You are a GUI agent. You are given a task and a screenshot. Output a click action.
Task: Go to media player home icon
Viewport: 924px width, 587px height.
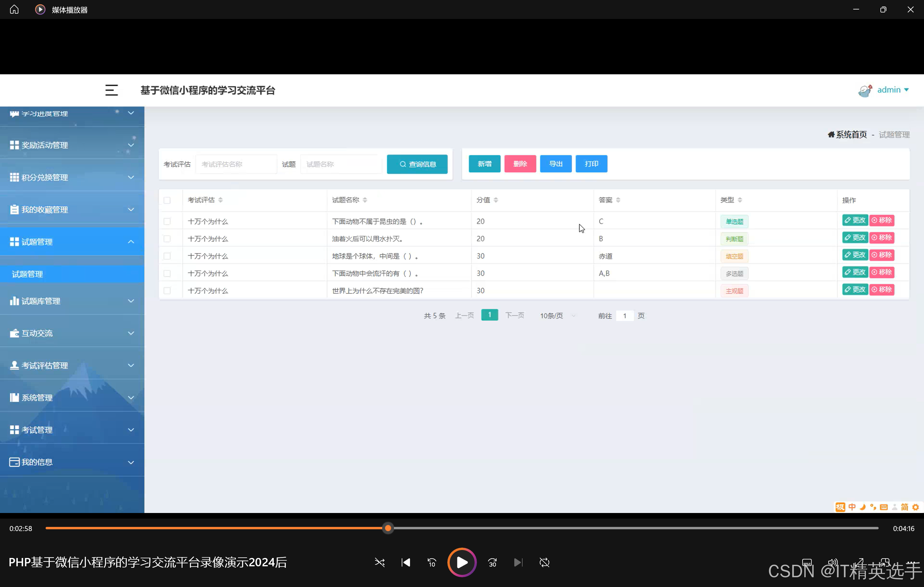14,9
